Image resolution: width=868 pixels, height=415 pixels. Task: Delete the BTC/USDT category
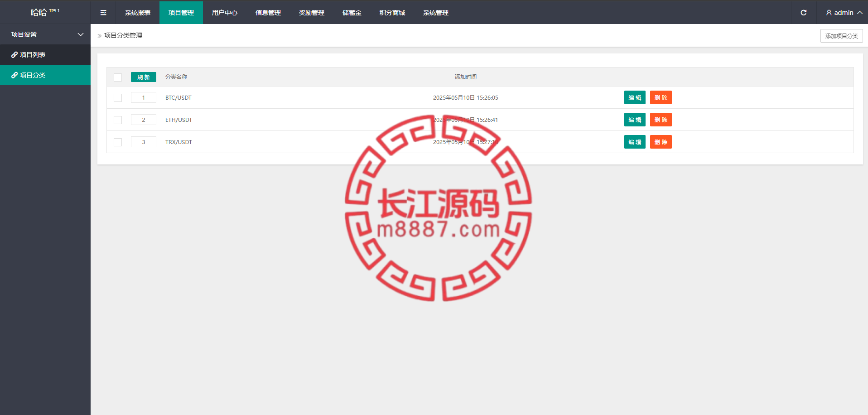(661, 97)
